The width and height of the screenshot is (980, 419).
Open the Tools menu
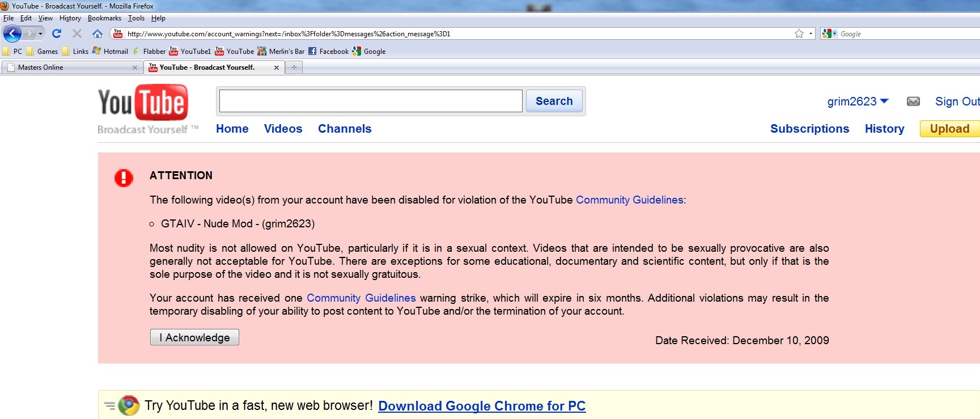pyautogui.click(x=136, y=18)
